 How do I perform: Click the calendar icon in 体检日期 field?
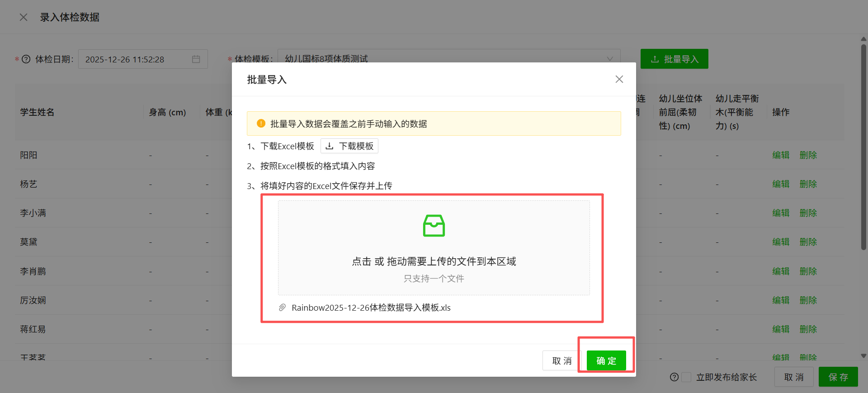196,59
